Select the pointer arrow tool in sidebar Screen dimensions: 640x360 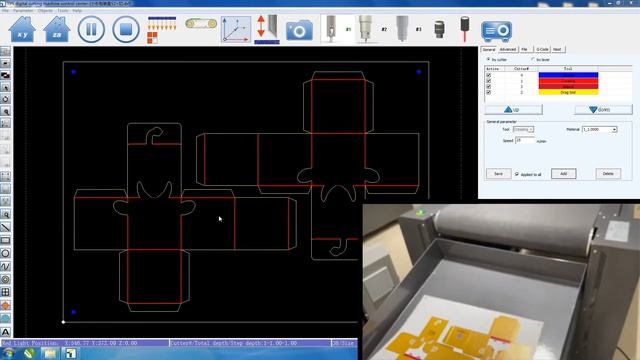tap(5, 87)
